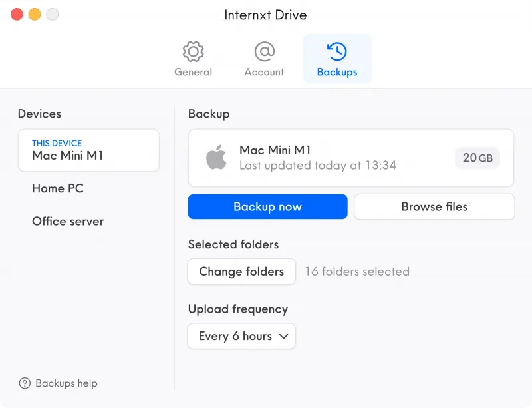This screenshot has width=532, height=408.
Task: Click the upload frequency chevron arrow
Action: point(284,336)
